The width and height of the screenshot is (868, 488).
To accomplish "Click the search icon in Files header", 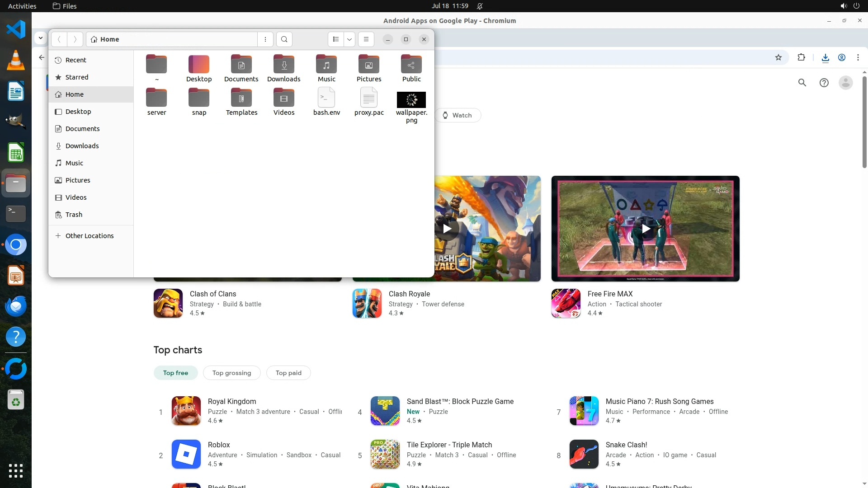I will 284,39.
